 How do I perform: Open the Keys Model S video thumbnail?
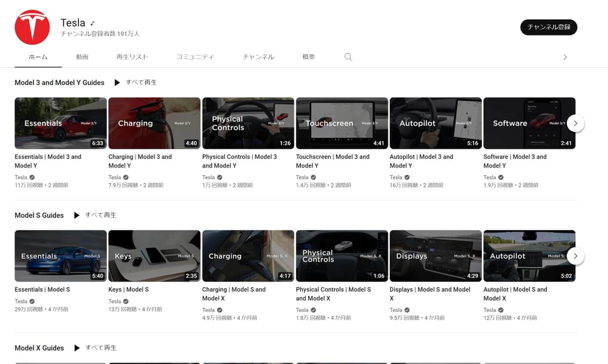point(155,256)
